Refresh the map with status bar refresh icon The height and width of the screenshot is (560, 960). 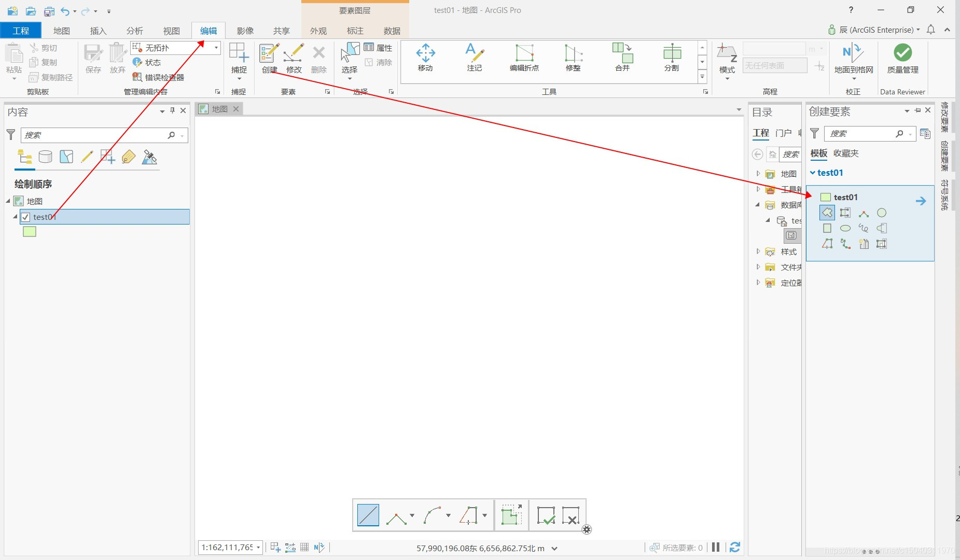pos(734,547)
